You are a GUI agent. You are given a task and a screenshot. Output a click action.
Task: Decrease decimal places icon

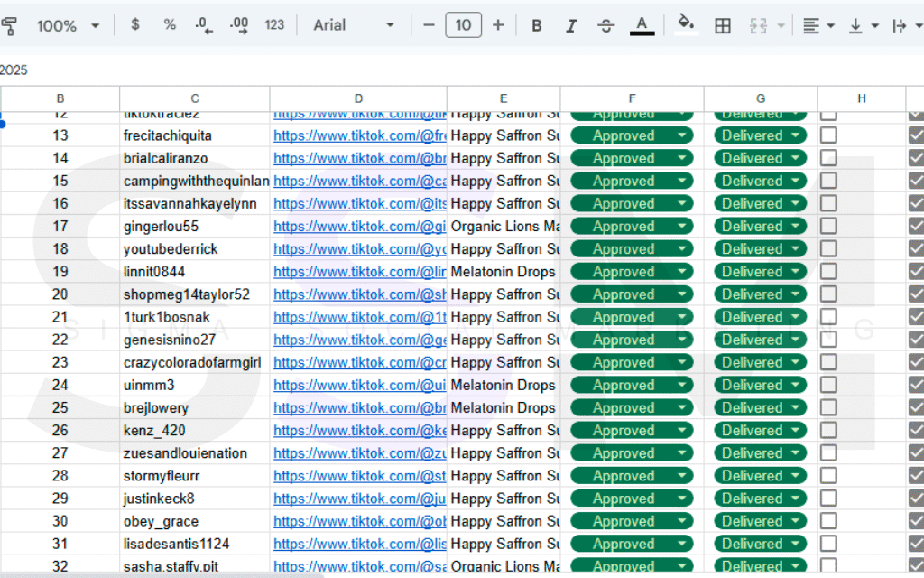(x=204, y=25)
